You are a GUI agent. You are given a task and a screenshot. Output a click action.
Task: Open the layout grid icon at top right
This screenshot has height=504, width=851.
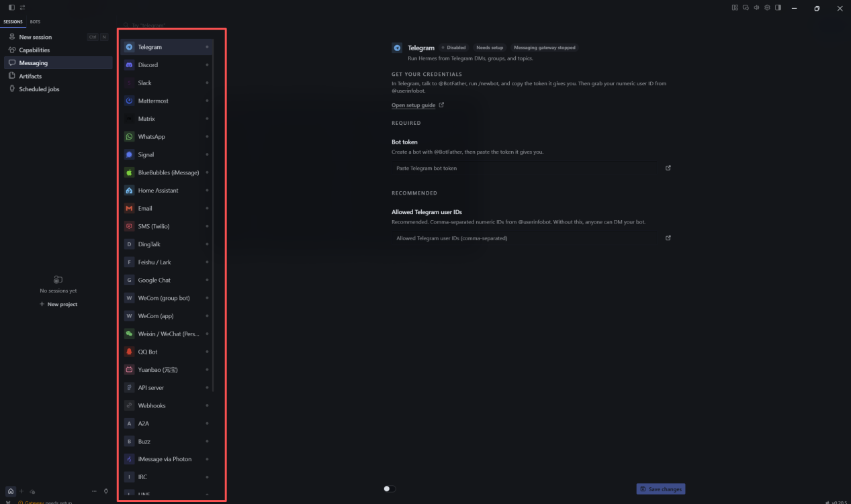tap(735, 7)
